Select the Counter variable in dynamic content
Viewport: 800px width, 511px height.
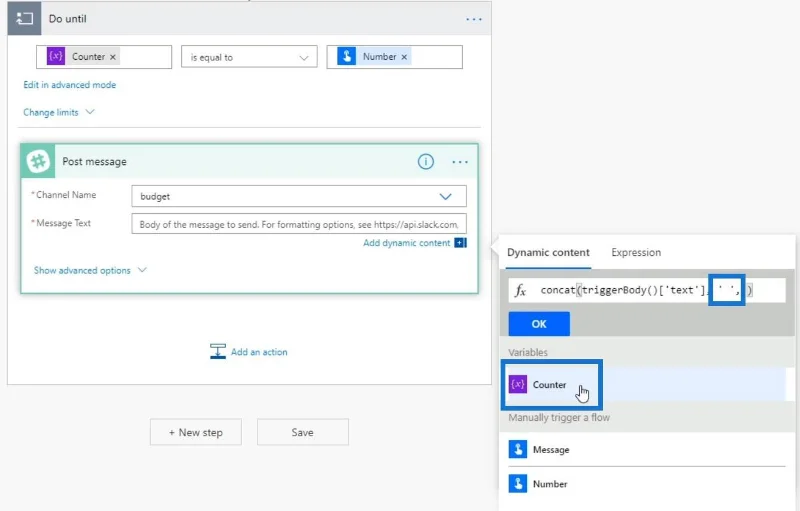click(x=646, y=385)
